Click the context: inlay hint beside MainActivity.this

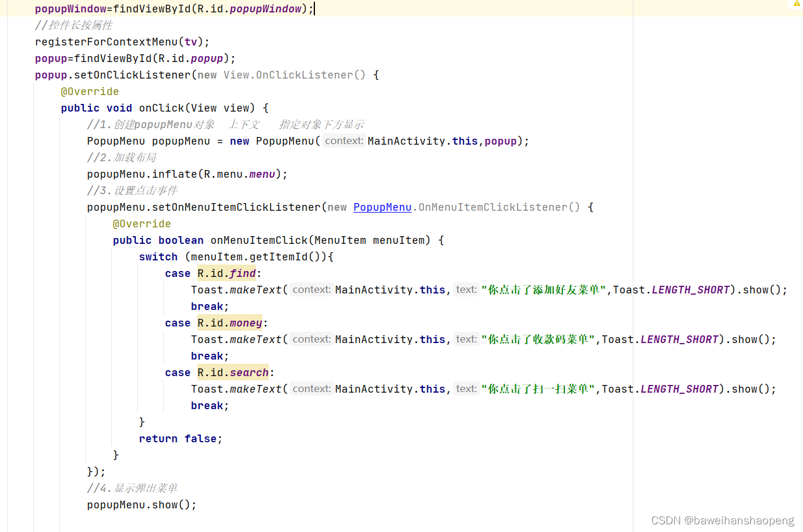pos(343,141)
